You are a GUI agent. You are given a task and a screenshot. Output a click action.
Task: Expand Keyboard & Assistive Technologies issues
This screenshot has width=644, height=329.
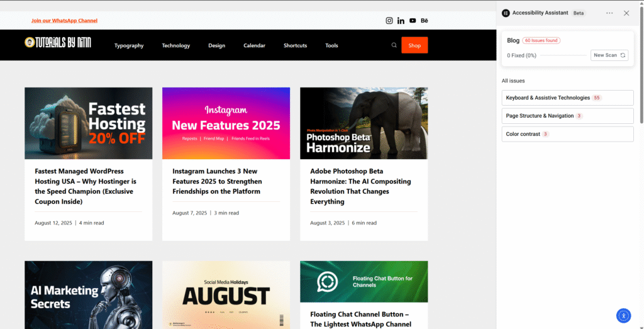(568, 98)
